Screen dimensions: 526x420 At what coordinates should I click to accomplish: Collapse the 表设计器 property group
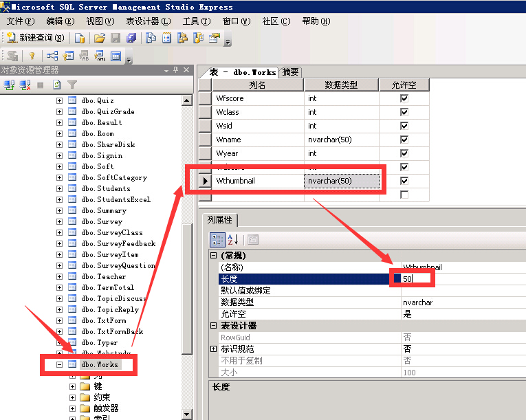tap(213, 326)
